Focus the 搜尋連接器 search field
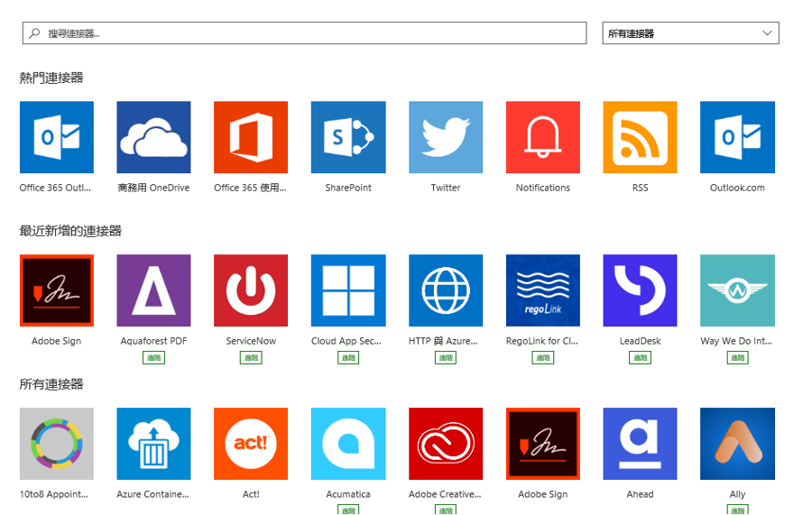 [x=305, y=33]
